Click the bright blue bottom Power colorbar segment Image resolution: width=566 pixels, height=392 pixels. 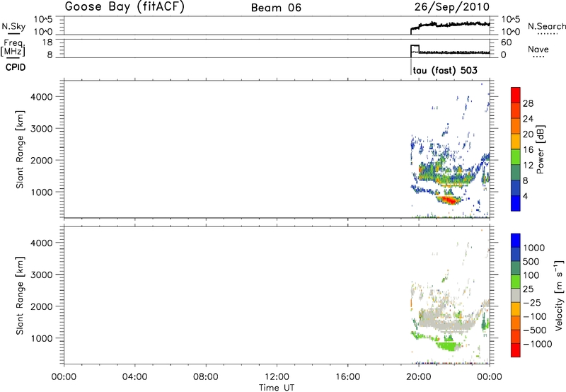(516, 203)
